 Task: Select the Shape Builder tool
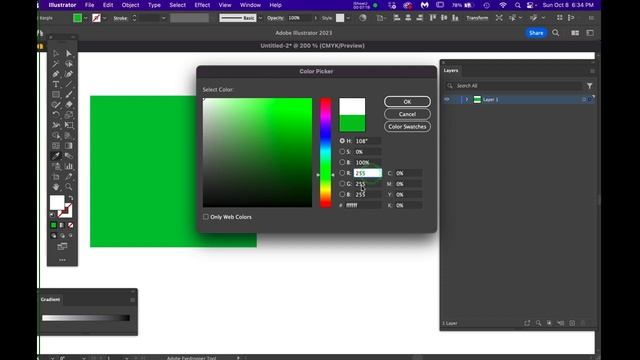click(56, 135)
